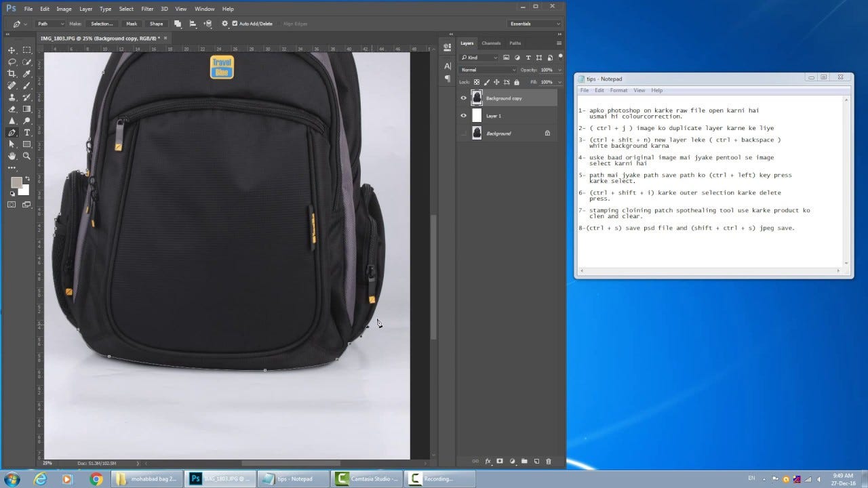Viewport: 868px width, 488px height.
Task: Select the Spot Healing Brush tool
Action: click(12, 85)
